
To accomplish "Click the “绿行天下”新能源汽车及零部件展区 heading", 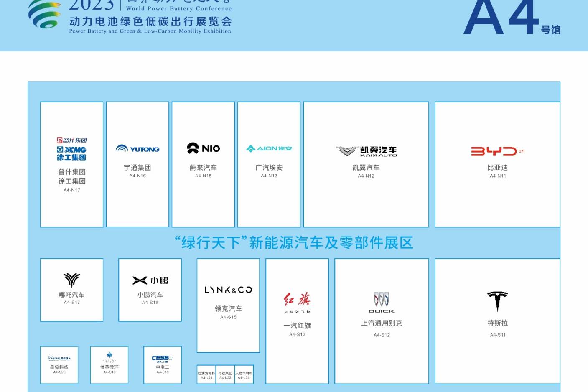I will coord(294,243).
